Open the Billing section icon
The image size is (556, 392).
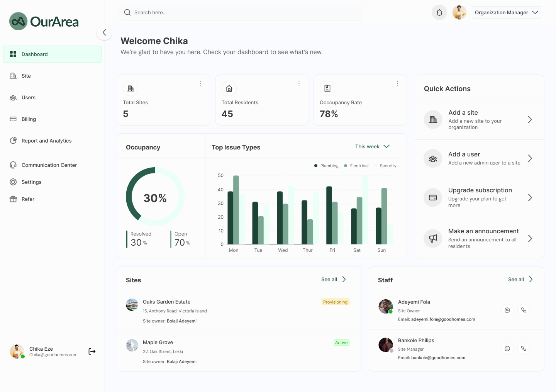click(14, 119)
